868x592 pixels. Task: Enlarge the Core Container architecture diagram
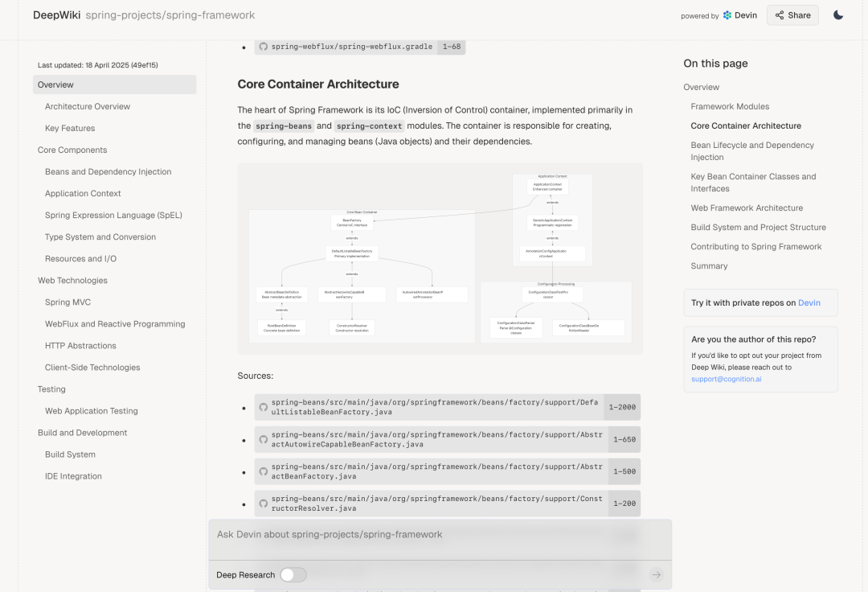coord(440,259)
